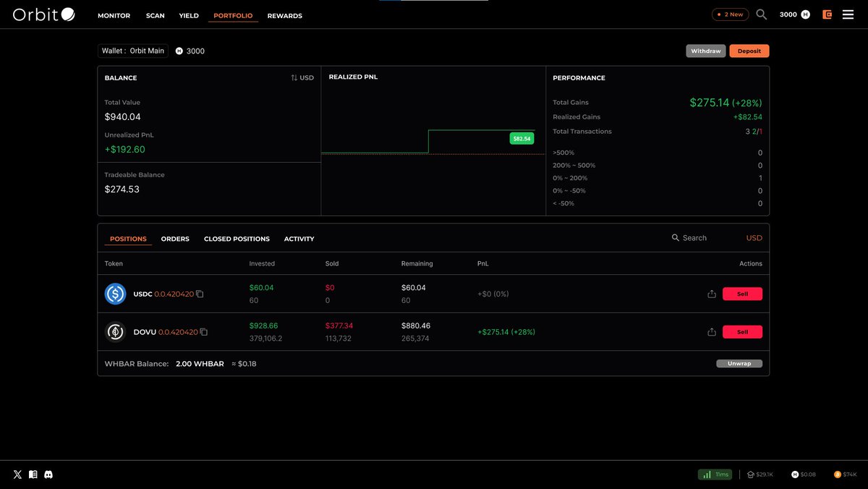Click the Withdraw button
The height and width of the screenshot is (489, 868).
pyautogui.click(x=706, y=51)
